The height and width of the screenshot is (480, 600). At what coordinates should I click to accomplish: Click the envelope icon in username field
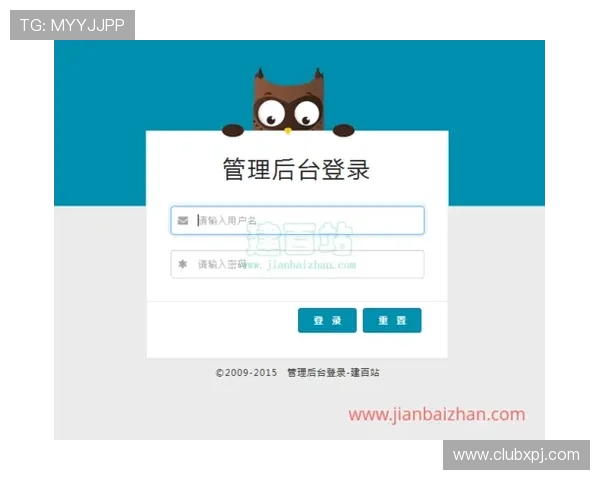[x=183, y=220]
